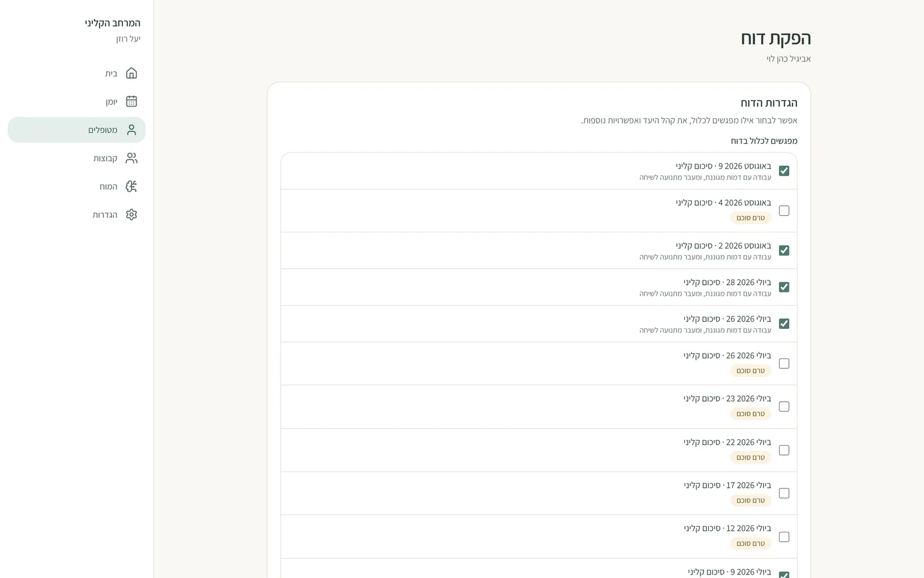Screen dimensions: 924x578
Task: Click the טרם סוכם badge on 22 ביולי
Action: pos(750,457)
